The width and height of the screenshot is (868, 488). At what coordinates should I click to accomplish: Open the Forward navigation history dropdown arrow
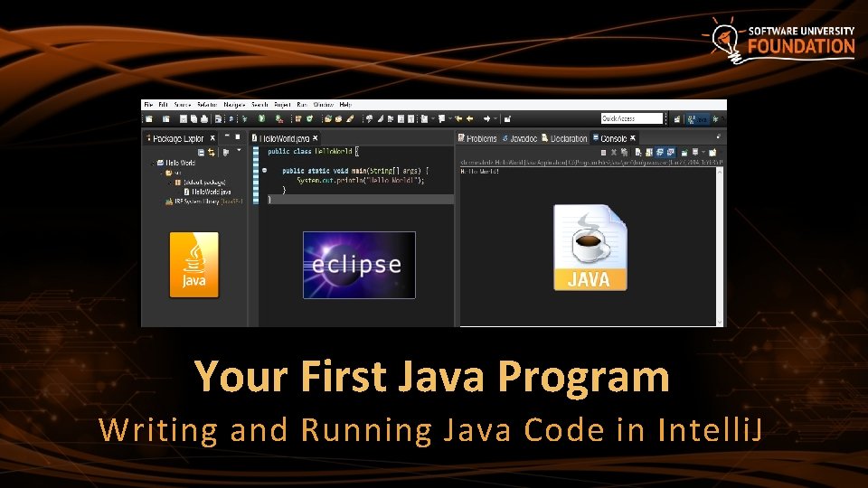click(x=495, y=118)
